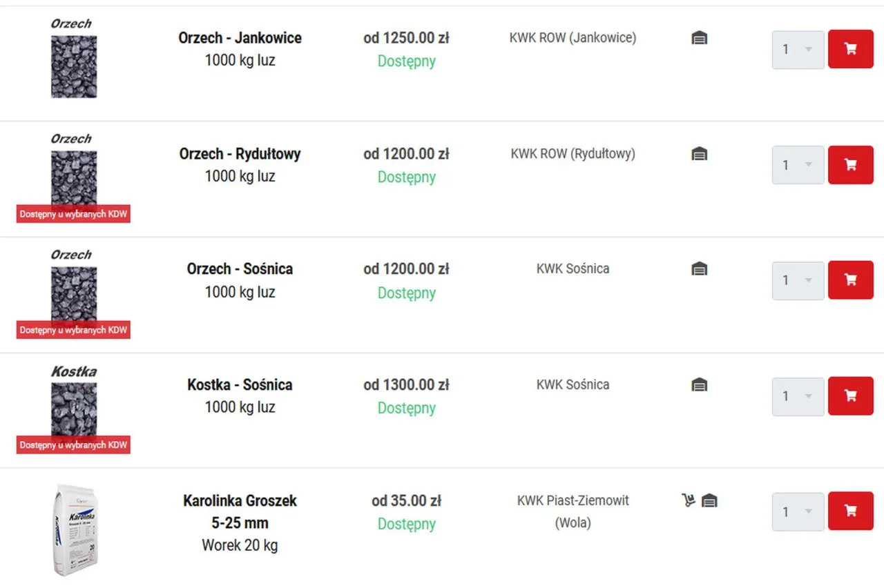The image size is (884, 588).
Task: Add Karolinka Groszek to cart
Action: pos(850,511)
